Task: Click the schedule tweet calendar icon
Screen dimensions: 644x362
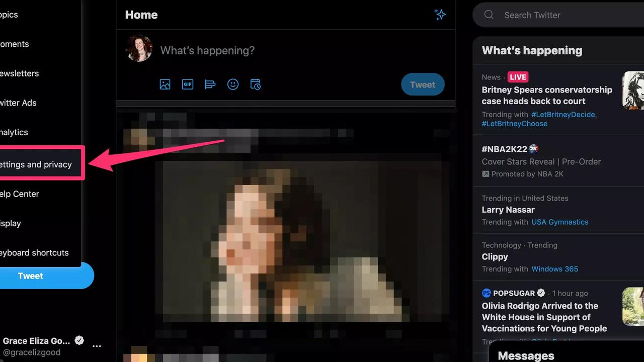Action: 256,84
